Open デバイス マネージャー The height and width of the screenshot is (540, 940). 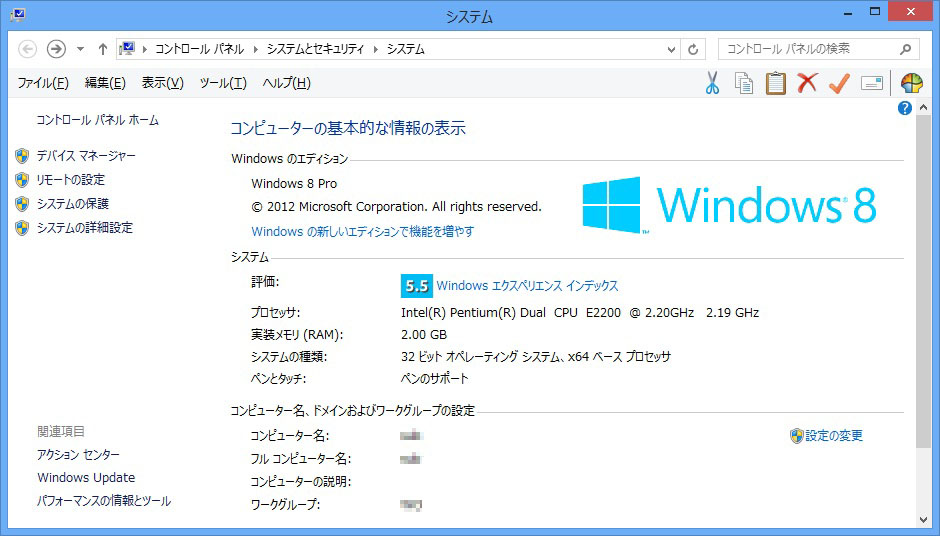[x=86, y=156]
